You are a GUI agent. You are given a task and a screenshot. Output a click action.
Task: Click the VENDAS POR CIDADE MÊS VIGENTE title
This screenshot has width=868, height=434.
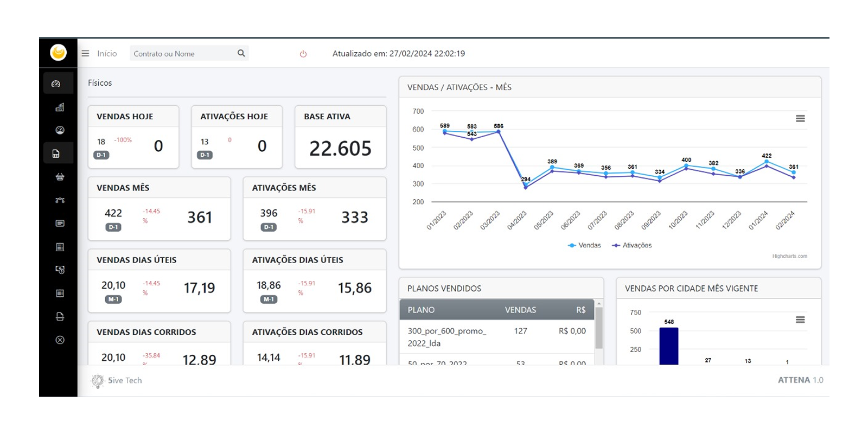pos(691,289)
